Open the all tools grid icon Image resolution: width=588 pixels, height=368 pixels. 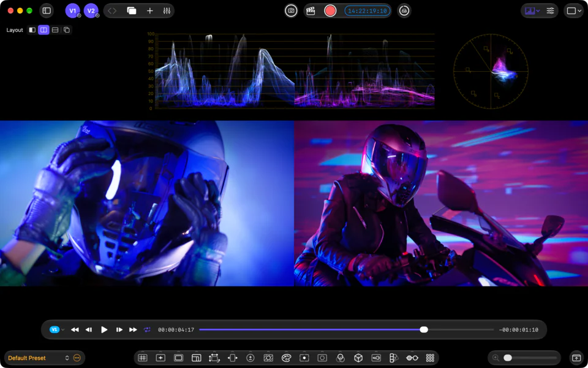point(430,358)
